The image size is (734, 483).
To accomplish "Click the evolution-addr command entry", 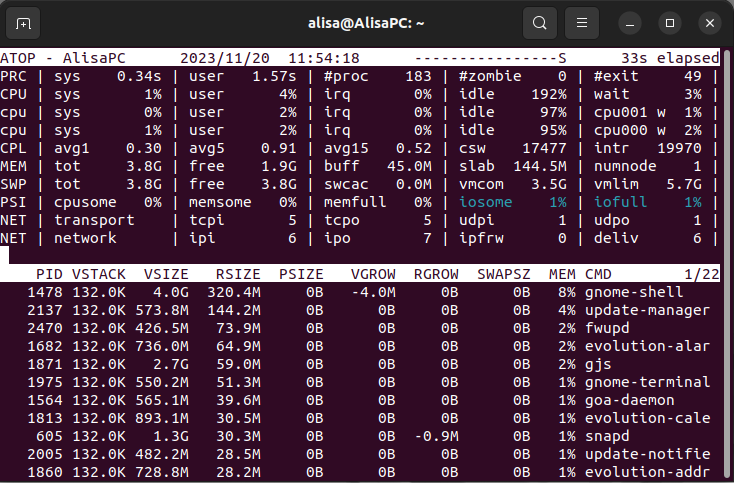I will (647, 472).
